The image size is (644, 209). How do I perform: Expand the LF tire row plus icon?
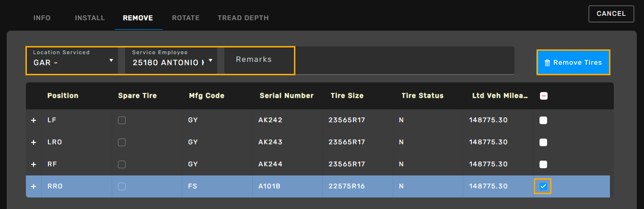[x=34, y=120]
